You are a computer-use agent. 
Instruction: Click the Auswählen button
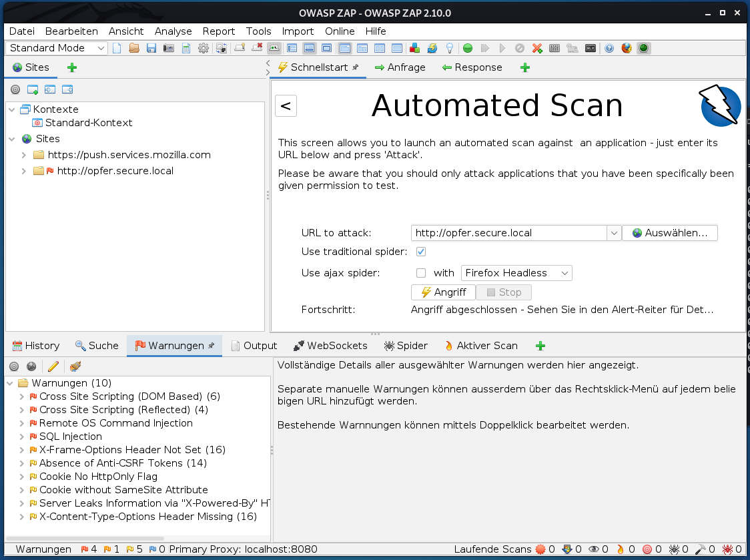pos(669,233)
